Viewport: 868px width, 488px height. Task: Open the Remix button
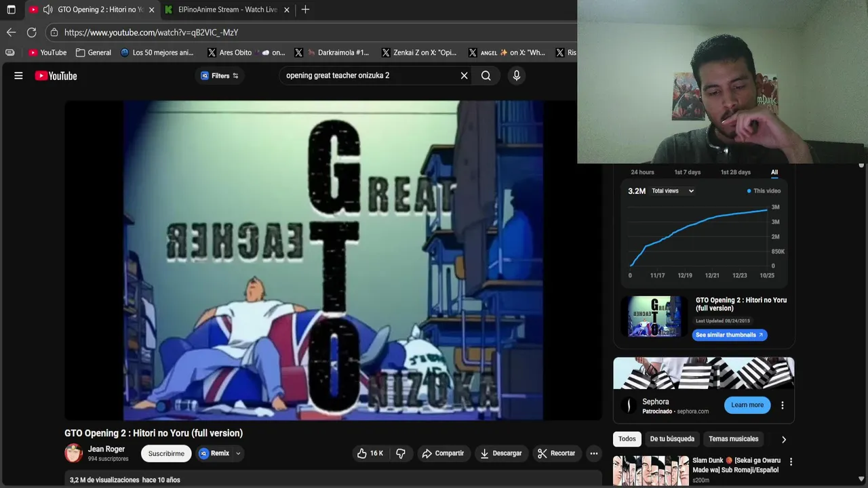215,453
